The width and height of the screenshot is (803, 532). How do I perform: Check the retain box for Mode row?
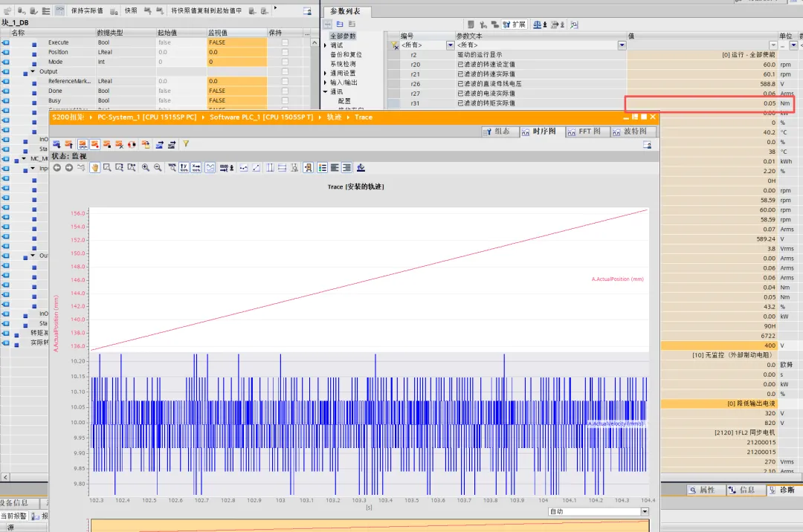coord(285,62)
